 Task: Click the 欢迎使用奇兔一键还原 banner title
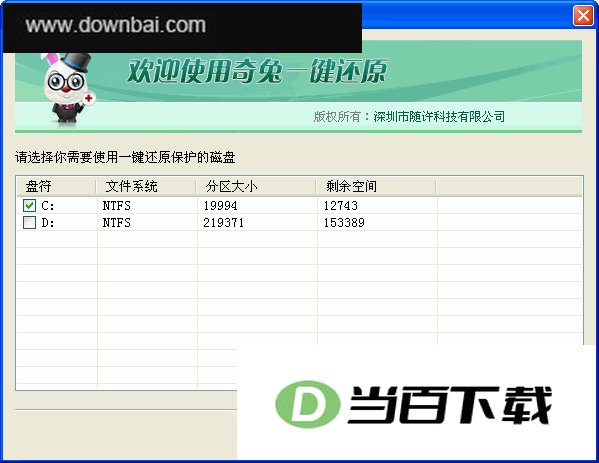(257, 71)
